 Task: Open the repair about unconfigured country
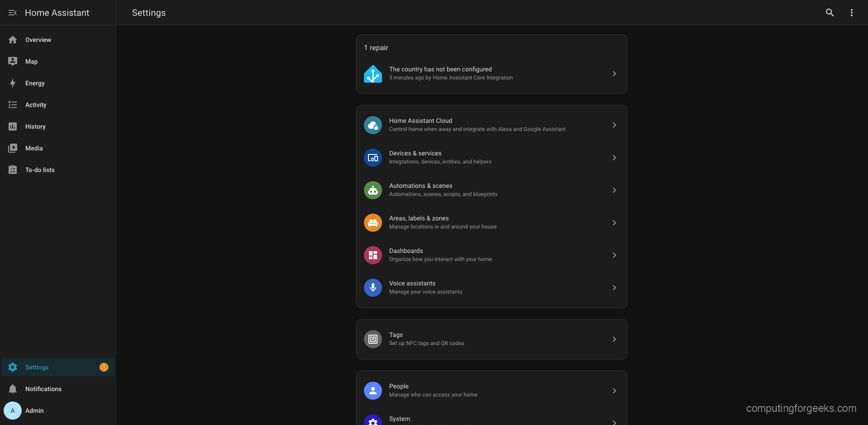point(491,73)
